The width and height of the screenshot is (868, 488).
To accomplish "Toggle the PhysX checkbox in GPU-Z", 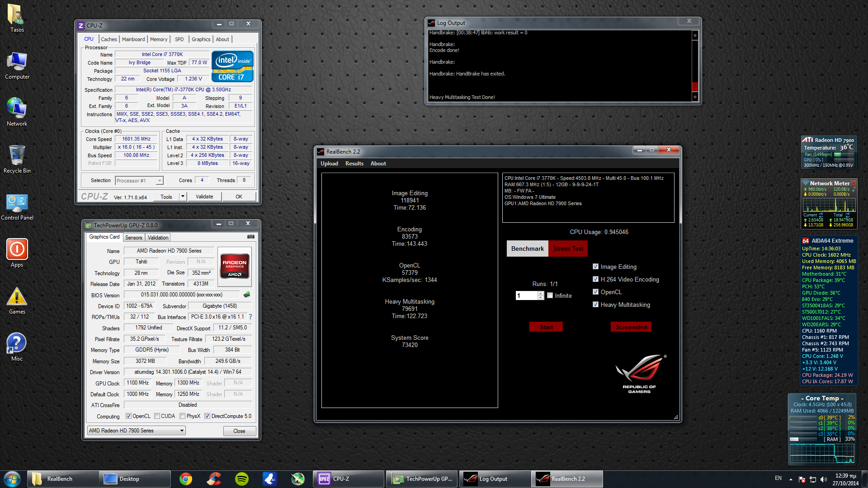I will (182, 416).
